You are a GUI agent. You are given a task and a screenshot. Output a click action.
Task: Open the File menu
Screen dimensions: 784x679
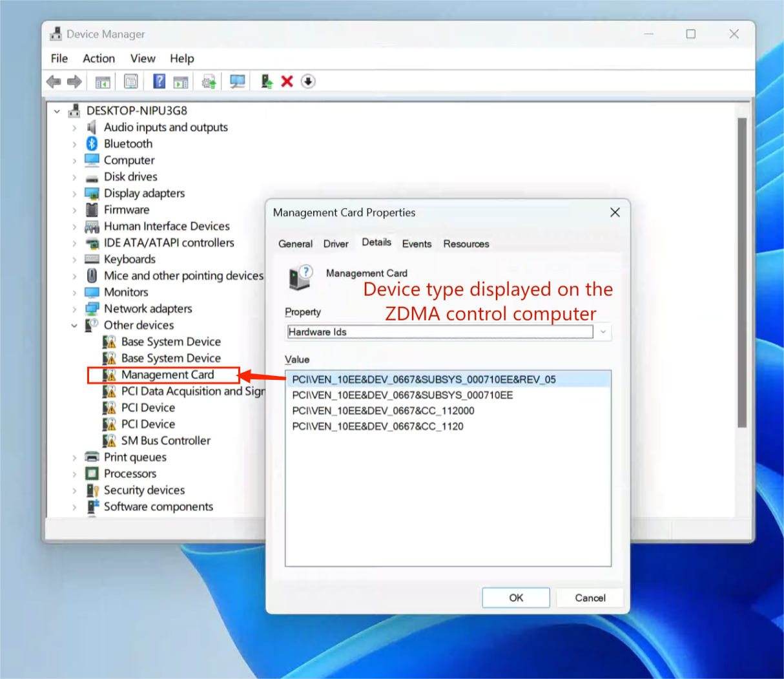59,58
